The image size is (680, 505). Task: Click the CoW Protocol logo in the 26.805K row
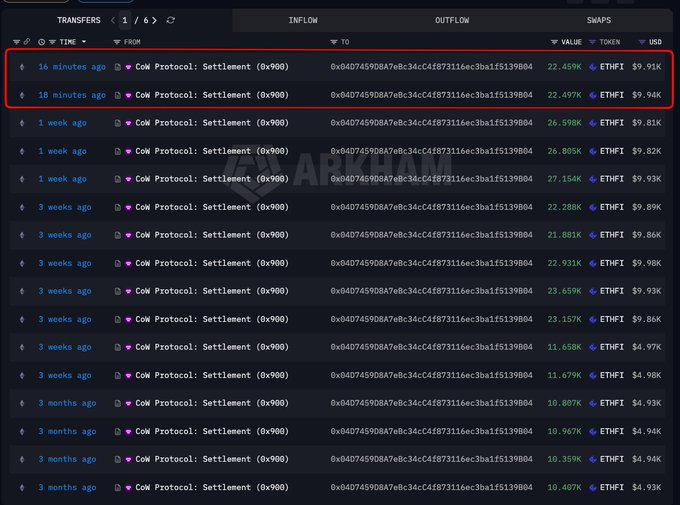[x=128, y=151]
